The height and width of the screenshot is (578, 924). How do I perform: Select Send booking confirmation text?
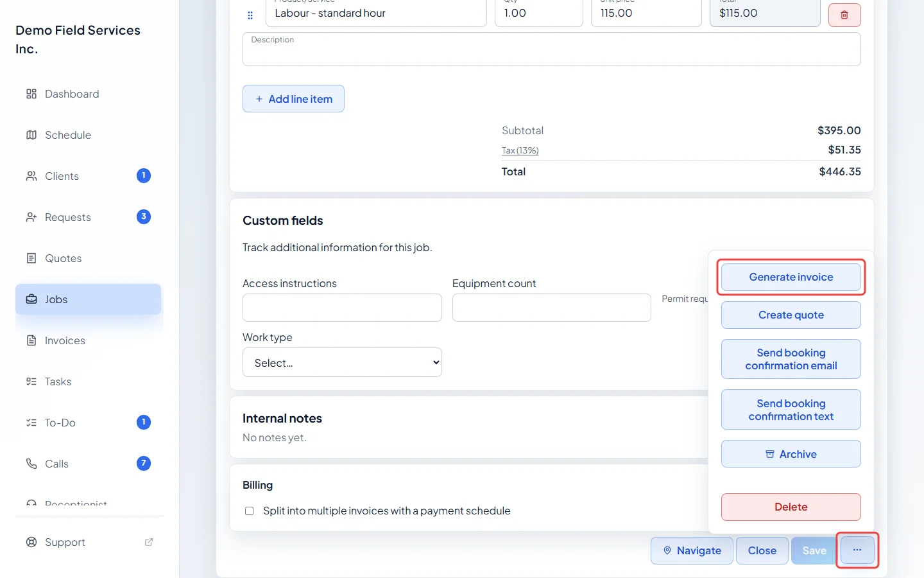coord(791,410)
